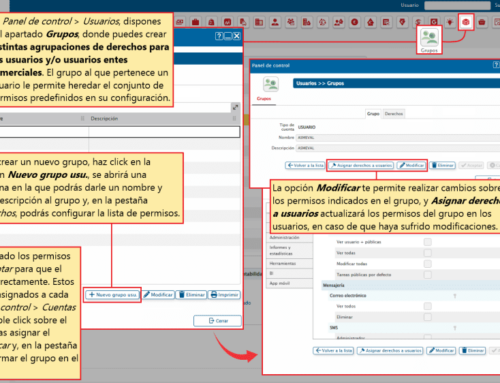The width and height of the screenshot is (500, 383).
Task: Click the expand arrows icon above the Descripción column
Action: (235, 107)
